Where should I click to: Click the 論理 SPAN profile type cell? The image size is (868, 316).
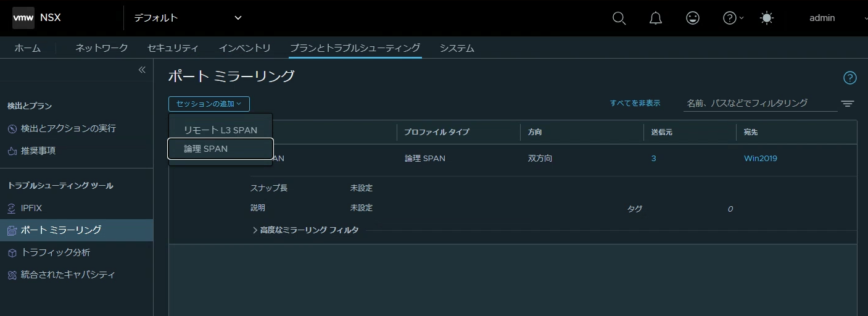pos(425,159)
